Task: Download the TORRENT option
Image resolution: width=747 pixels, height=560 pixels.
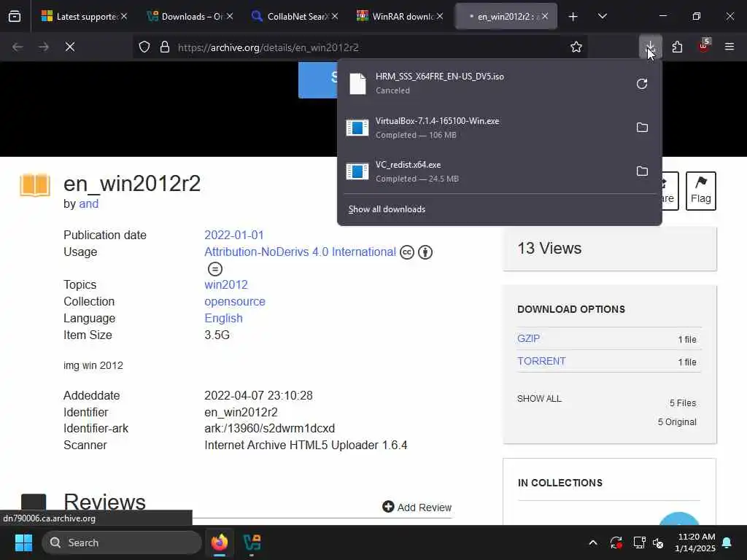Action: (x=541, y=361)
